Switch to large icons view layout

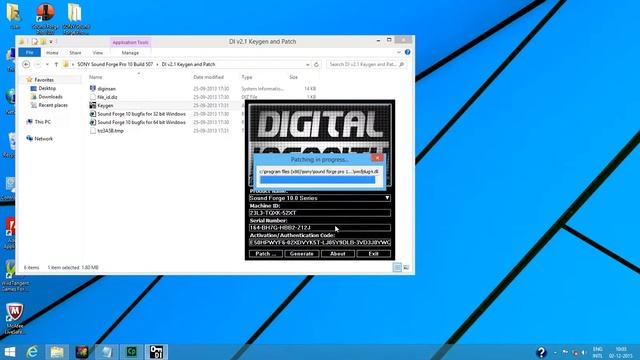(406, 267)
